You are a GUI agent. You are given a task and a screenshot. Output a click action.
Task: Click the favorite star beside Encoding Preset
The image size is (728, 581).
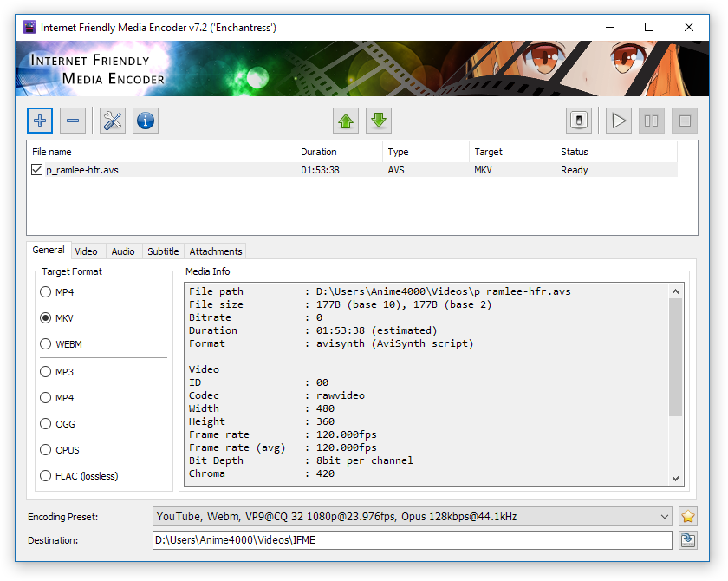(687, 516)
